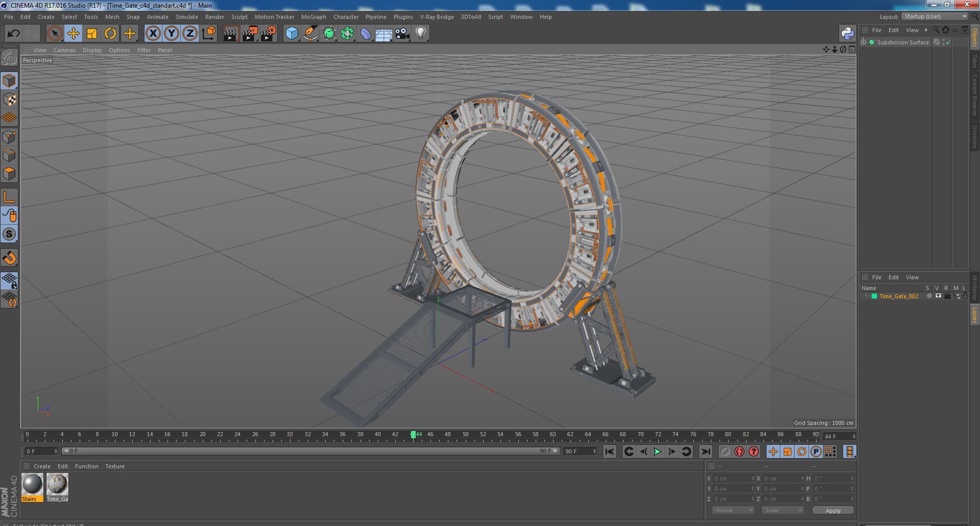The image size is (980, 526).
Task: Toggle Time_Gate_002 layer lock
Action: 965,296
